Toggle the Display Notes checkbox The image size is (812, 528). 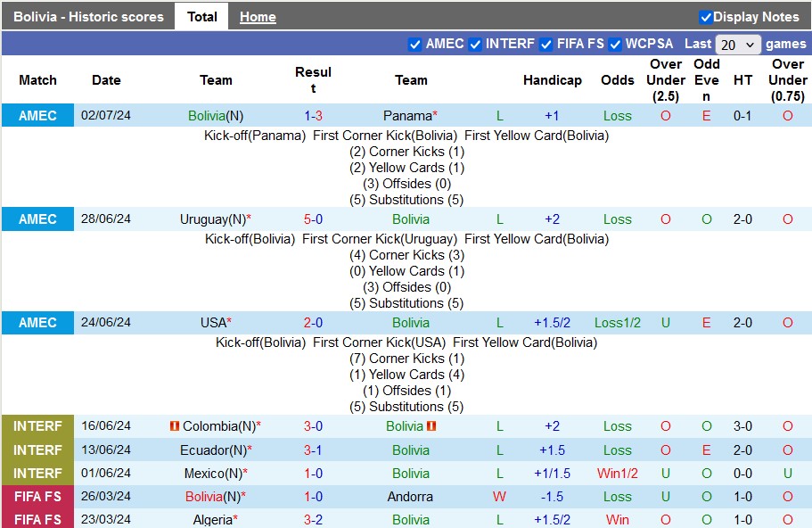[706, 17]
